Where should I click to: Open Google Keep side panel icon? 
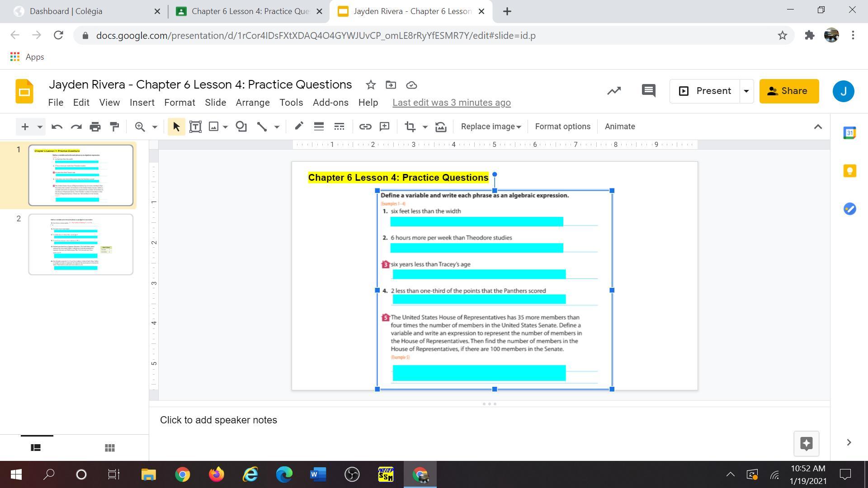tap(849, 171)
